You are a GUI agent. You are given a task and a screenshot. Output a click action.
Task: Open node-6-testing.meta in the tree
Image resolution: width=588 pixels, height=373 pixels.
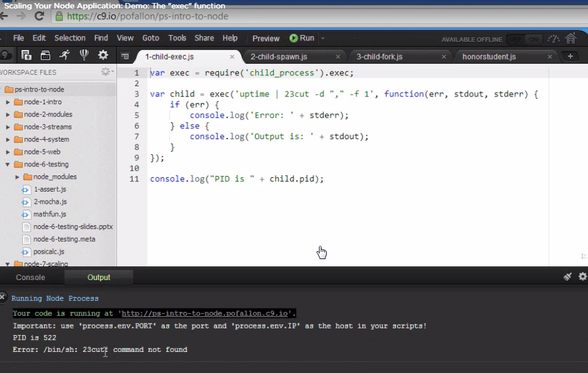(64, 239)
